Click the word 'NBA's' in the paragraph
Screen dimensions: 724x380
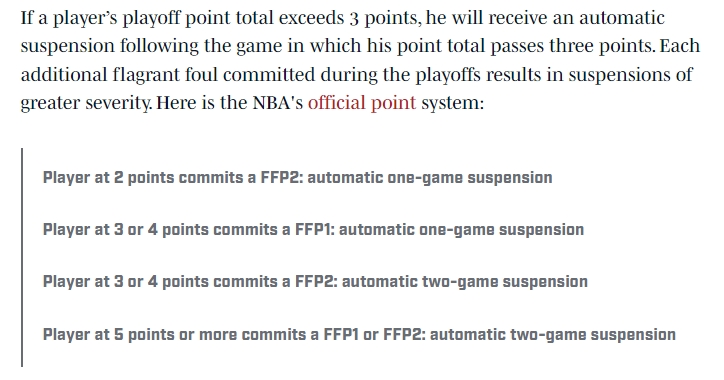coord(278,103)
